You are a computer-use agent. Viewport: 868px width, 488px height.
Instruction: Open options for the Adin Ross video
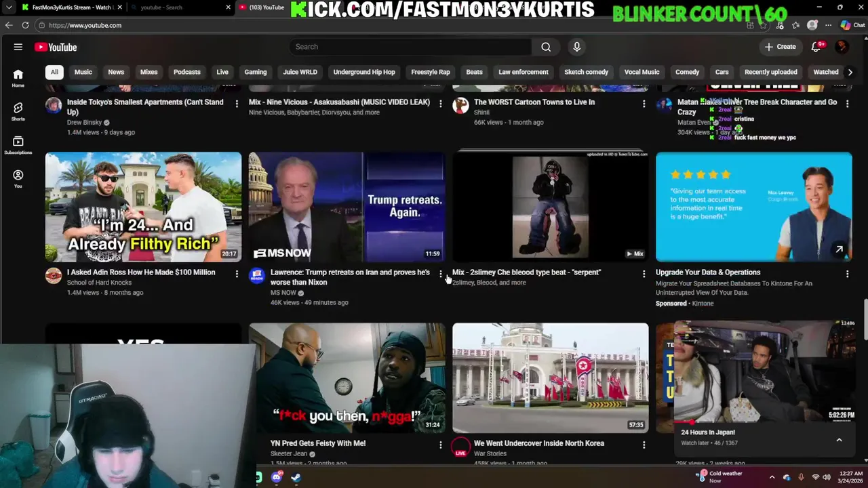pos(237,274)
